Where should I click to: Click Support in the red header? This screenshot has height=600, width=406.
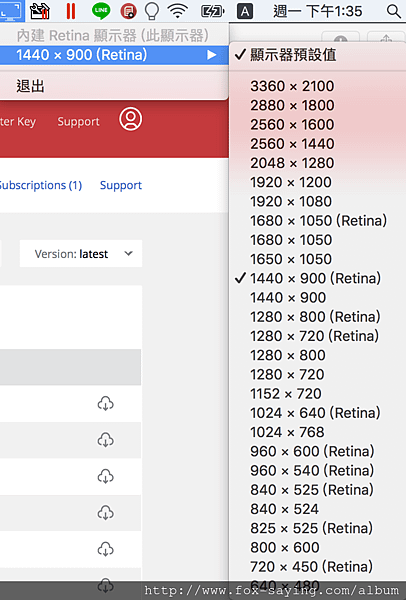78,121
